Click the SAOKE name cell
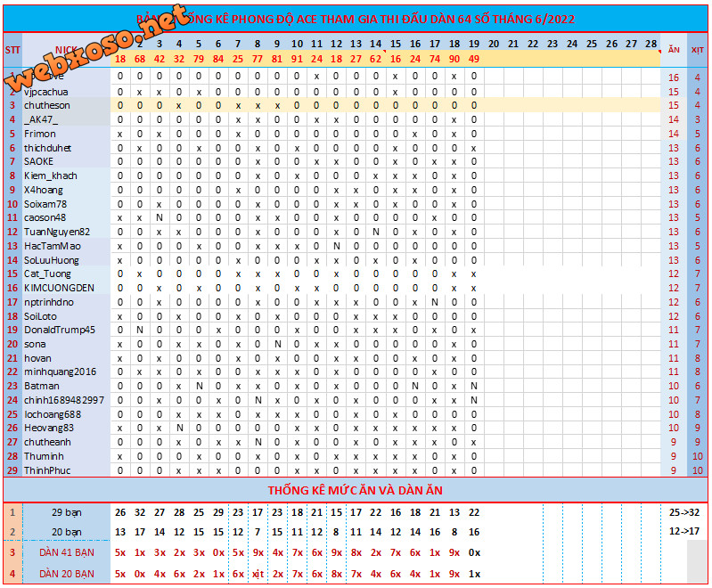Viewport: 712px width, 588px height. coord(38,161)
